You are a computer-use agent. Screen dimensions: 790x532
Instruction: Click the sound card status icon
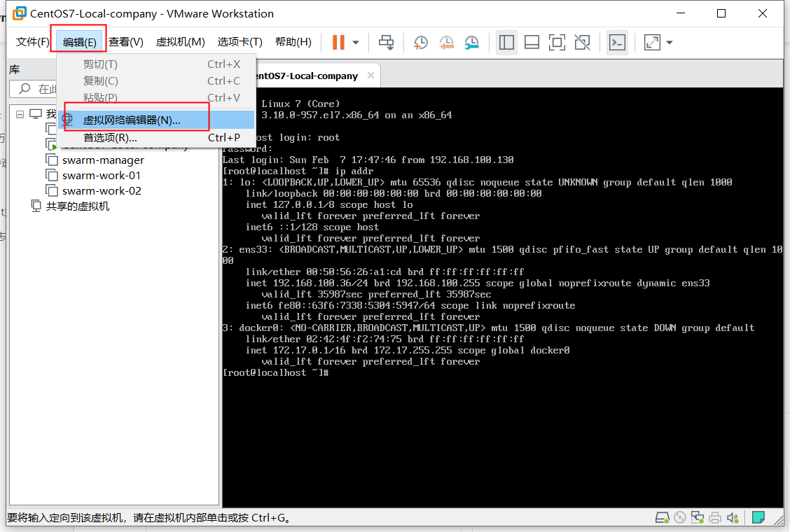(x=733, y=518)
